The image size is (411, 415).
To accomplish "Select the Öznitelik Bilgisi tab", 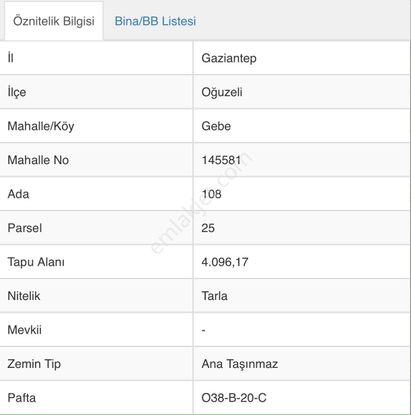I will point(54,21).
